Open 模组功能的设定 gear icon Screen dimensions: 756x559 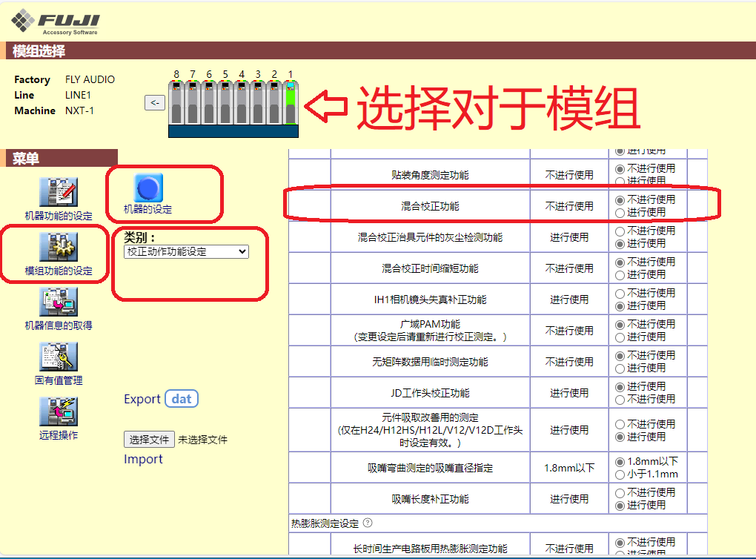[59, 247]
